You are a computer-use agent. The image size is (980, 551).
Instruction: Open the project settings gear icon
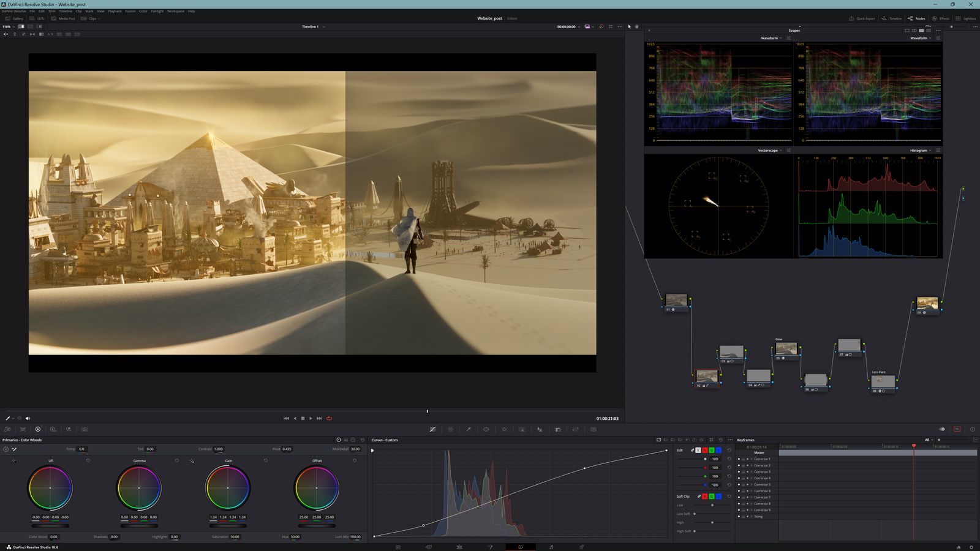pos(971,547)
